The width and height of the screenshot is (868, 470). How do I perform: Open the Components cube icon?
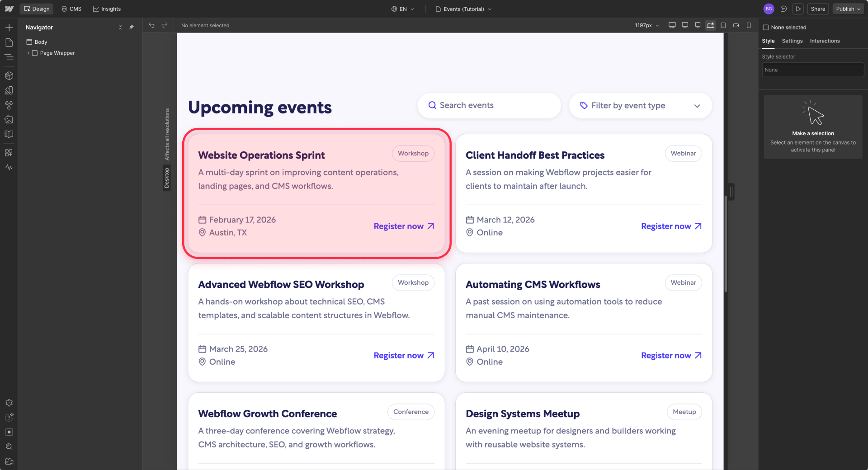(x=9, y=75)
